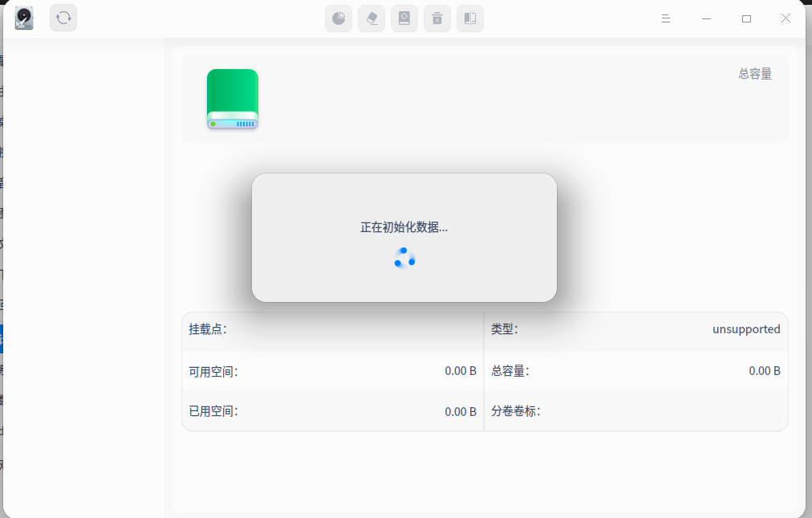Click the '分卷卷标:' label
Viewport: 812px width, 518px height.
(516, 411)
